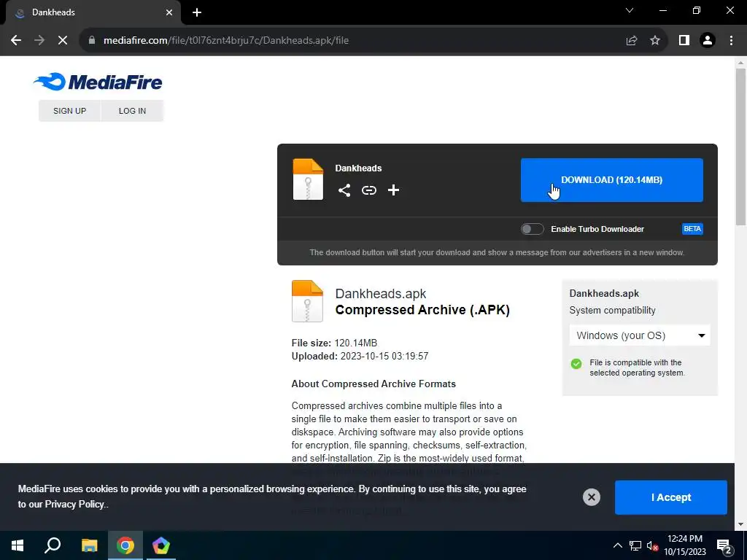Click the browser forward arrow
Image resolution: width=747 pixels, height=560 pixels.
point(39,41)
